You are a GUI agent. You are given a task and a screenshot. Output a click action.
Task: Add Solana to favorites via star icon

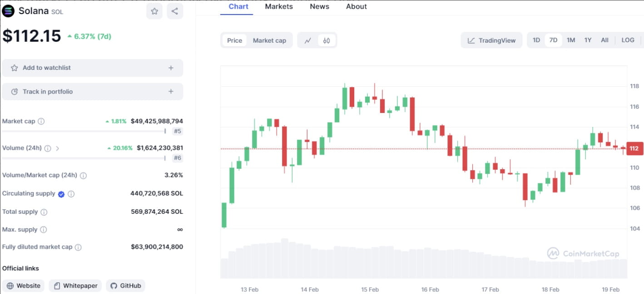click(x=154, y=11)
